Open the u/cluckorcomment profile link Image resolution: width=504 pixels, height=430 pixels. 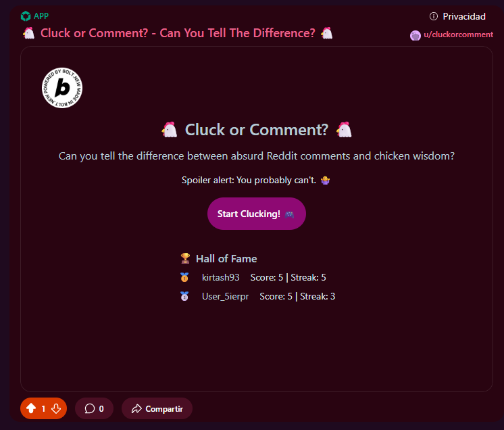[x=458, y=34]
